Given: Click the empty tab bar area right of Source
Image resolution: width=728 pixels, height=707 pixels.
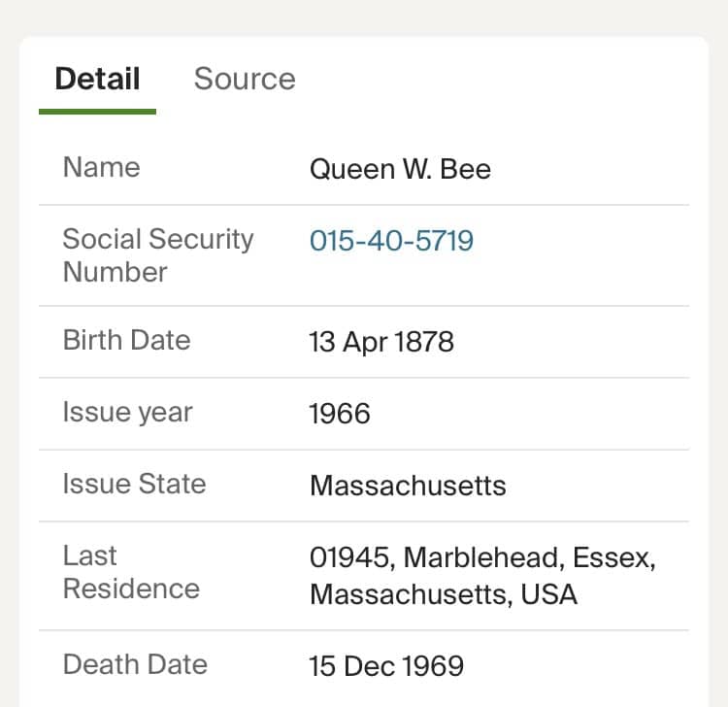Looking at the screenshot, I should coord(505,79).
